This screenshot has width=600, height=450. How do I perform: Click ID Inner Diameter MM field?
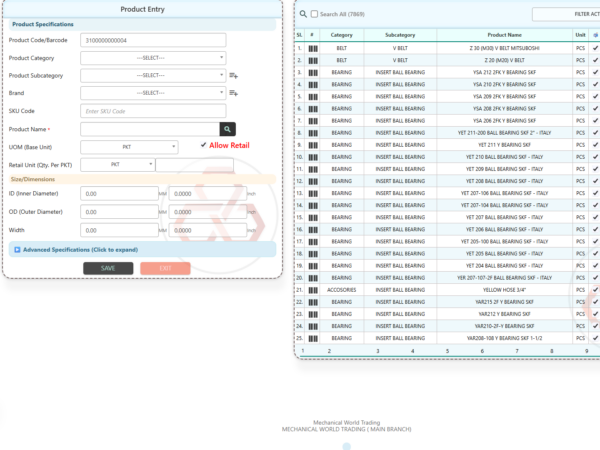point(119,194)
